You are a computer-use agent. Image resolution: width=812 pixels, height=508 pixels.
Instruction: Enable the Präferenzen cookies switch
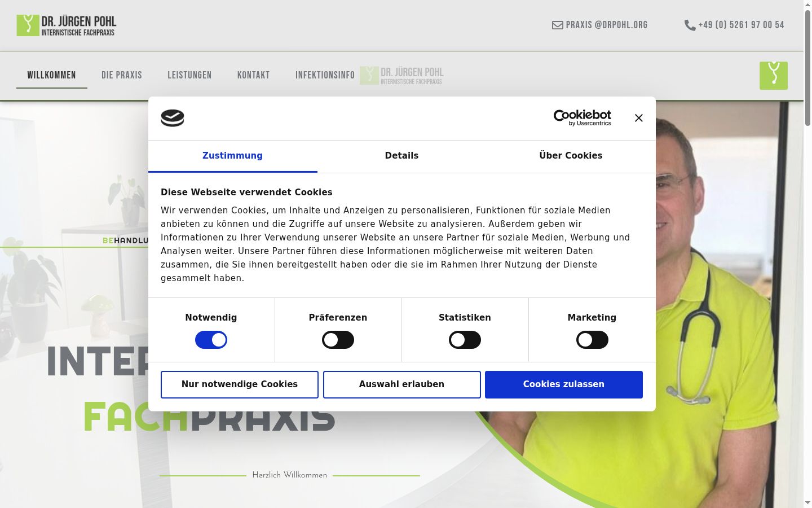pyautogui.click(x=338, y=340)
